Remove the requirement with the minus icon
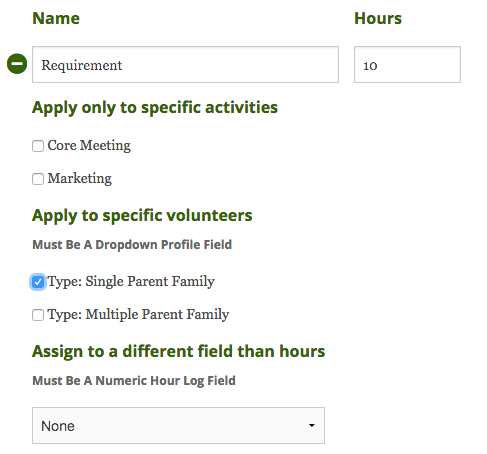The width and height of the screenshot is (487, 454). 17,64
